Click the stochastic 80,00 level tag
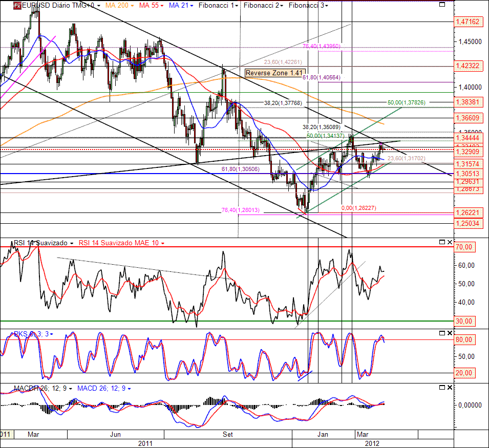The image size is (489, 448). click(464, 340)
